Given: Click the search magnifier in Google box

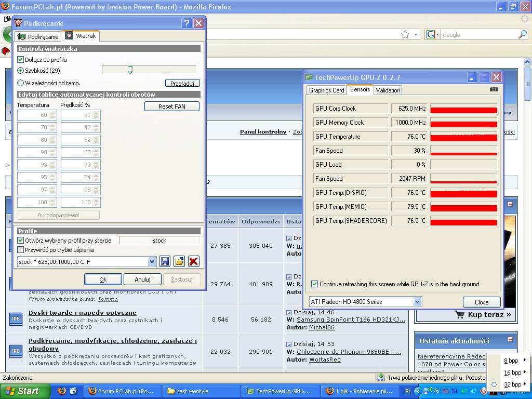Looking at the screenshot, I should [x=522, y=34].
